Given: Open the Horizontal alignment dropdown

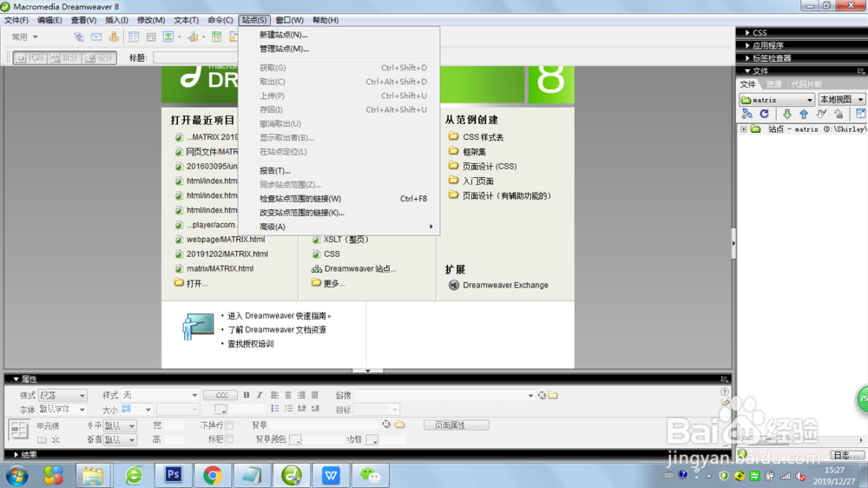Looking at the screenshot, I should [120, 425].
